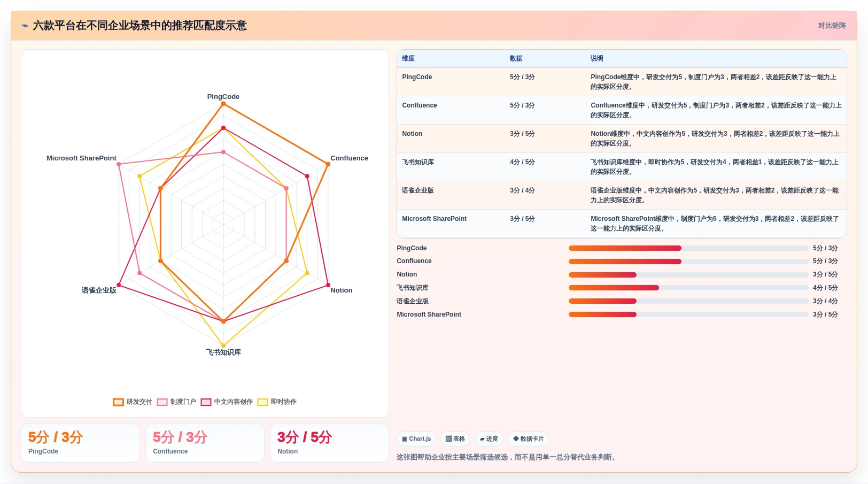The width and height of the screenshot is (868, 484).
Task: Click the PingCode radar axis label
Action: click(x=223, y=97)
